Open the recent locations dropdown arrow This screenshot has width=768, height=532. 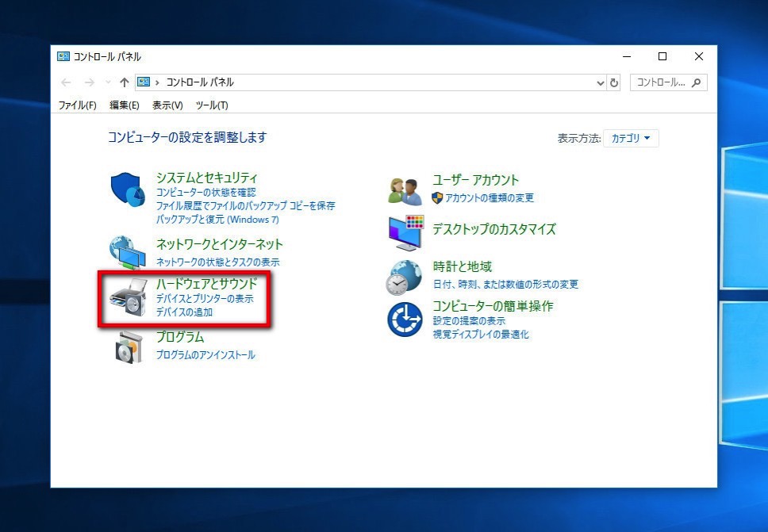[x=109, y=82]
